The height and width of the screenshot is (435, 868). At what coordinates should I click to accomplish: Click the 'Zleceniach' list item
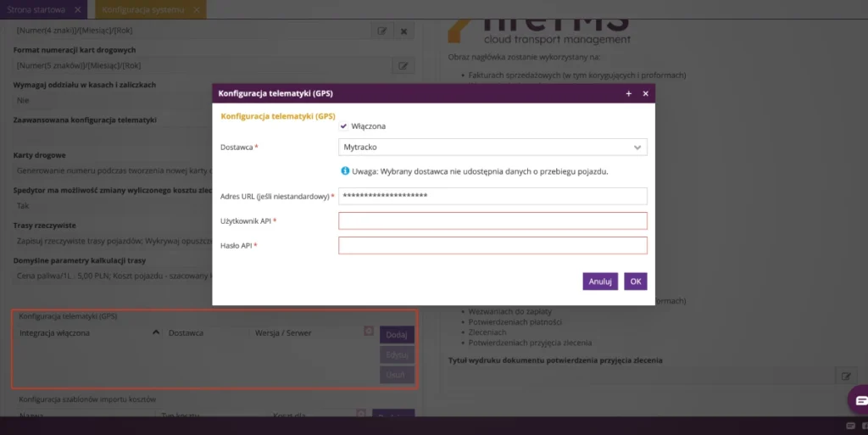coord(487,332)
